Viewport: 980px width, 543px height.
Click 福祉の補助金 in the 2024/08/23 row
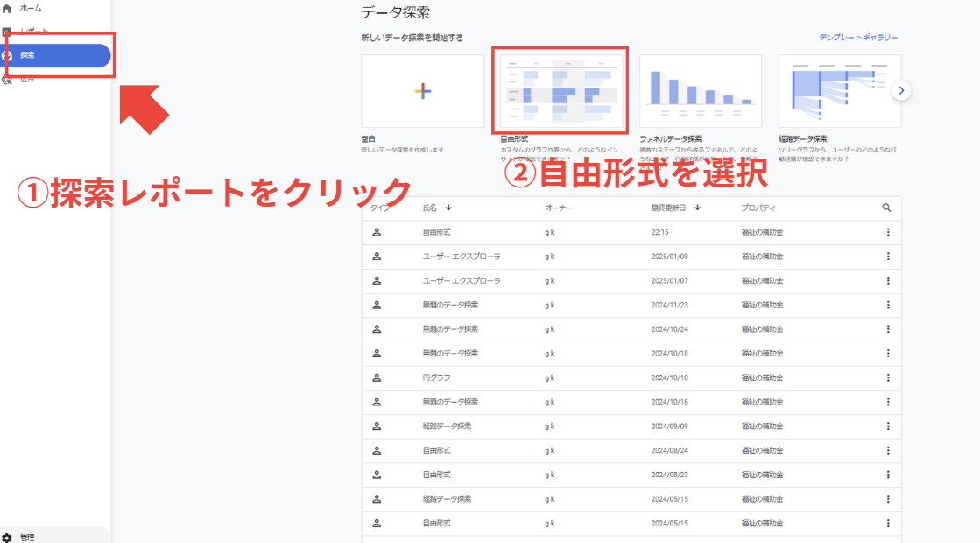[762, 475]
